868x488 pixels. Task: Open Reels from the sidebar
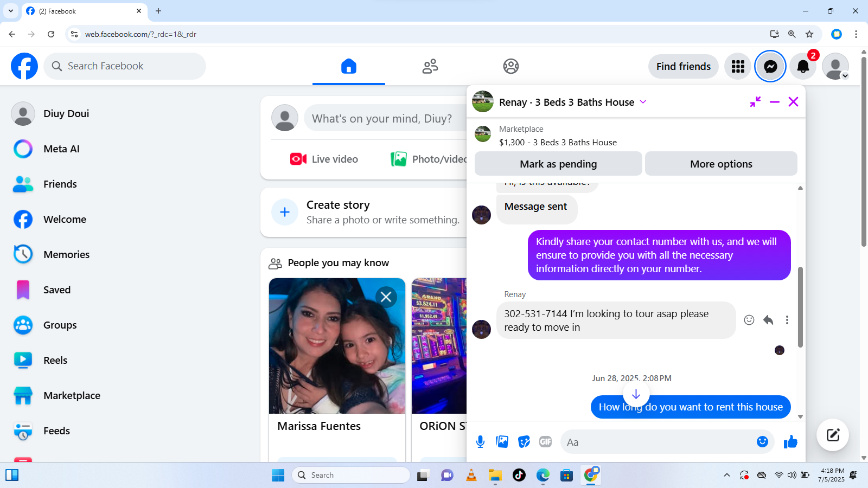[55, 360]
